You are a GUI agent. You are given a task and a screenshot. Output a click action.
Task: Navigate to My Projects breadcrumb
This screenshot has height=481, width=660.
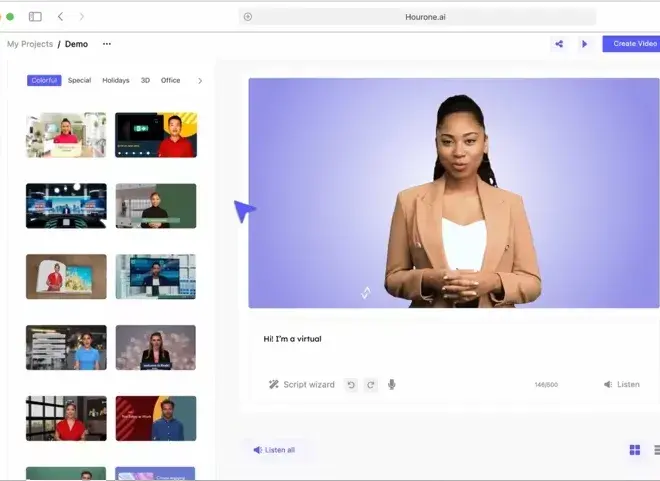(28, 44)
